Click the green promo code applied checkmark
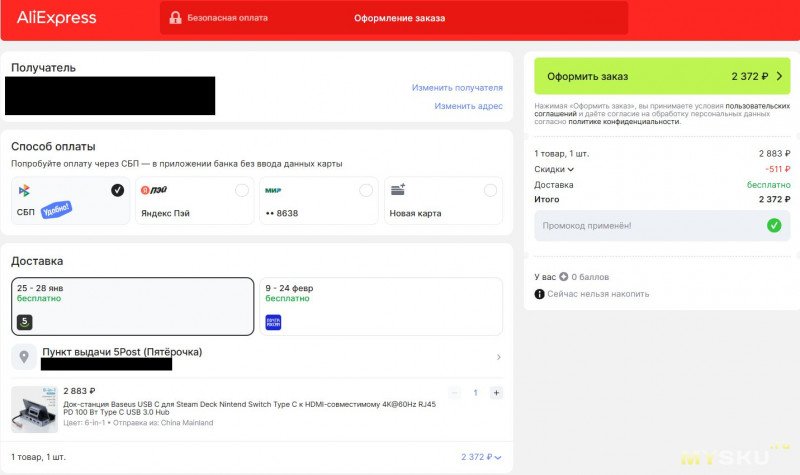 774,226
